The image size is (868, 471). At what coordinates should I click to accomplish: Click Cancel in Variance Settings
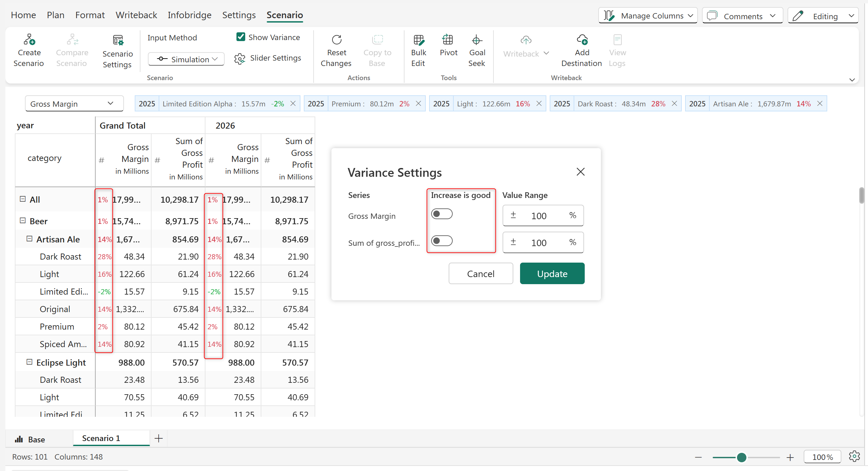[x=481, y=274]
